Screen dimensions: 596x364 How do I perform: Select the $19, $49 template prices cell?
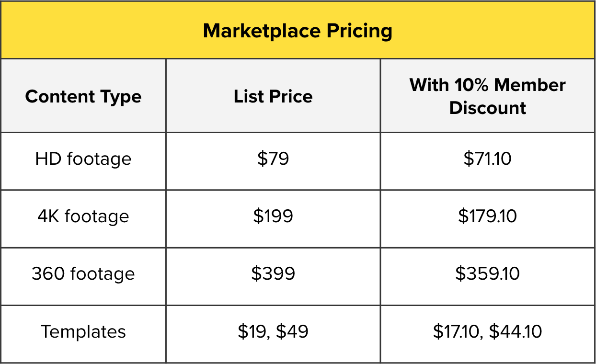pos(273,331)
